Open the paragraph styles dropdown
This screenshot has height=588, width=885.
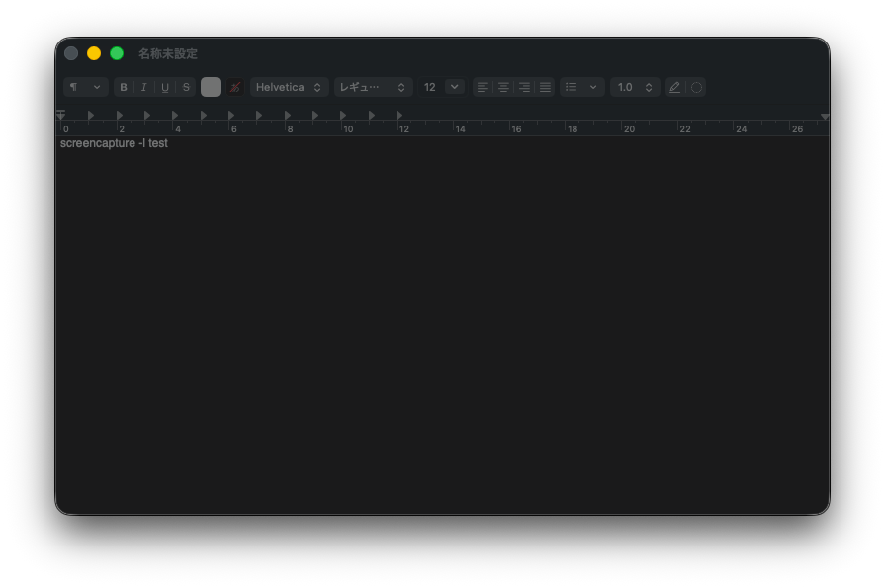[85, 87]
